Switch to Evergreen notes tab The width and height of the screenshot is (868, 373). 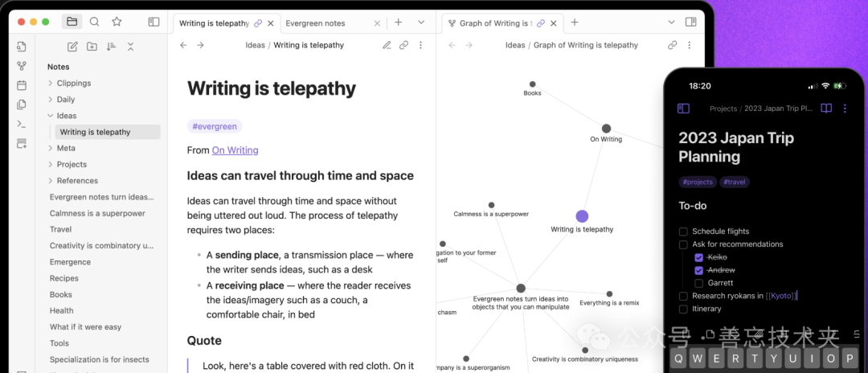click(x=315, y=23)
